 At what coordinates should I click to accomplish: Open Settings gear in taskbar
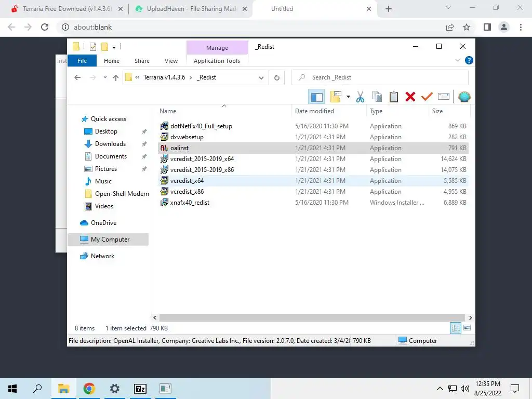115,389
